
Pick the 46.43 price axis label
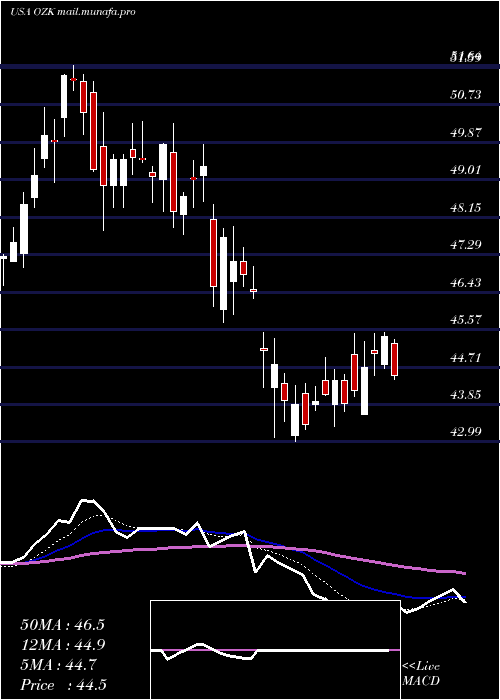466,282
